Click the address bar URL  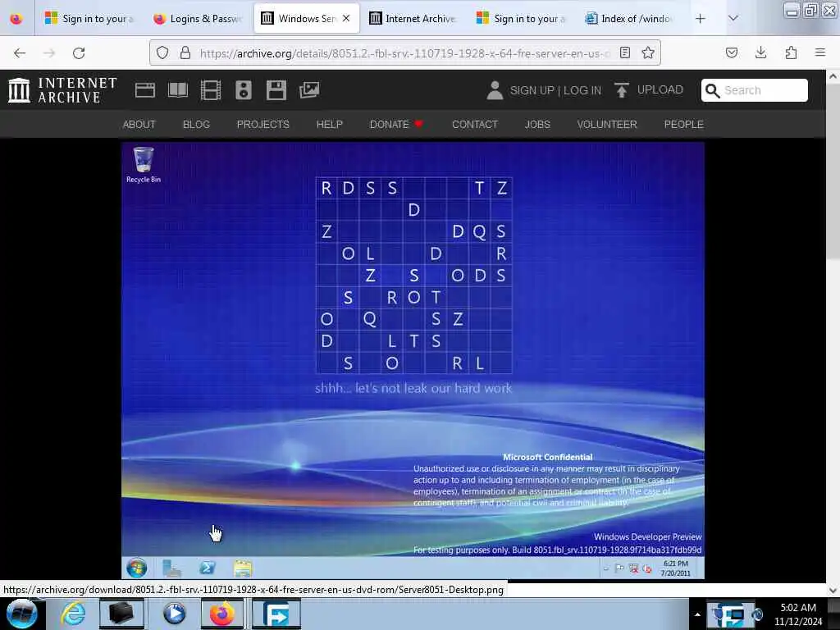coord(404,53)
